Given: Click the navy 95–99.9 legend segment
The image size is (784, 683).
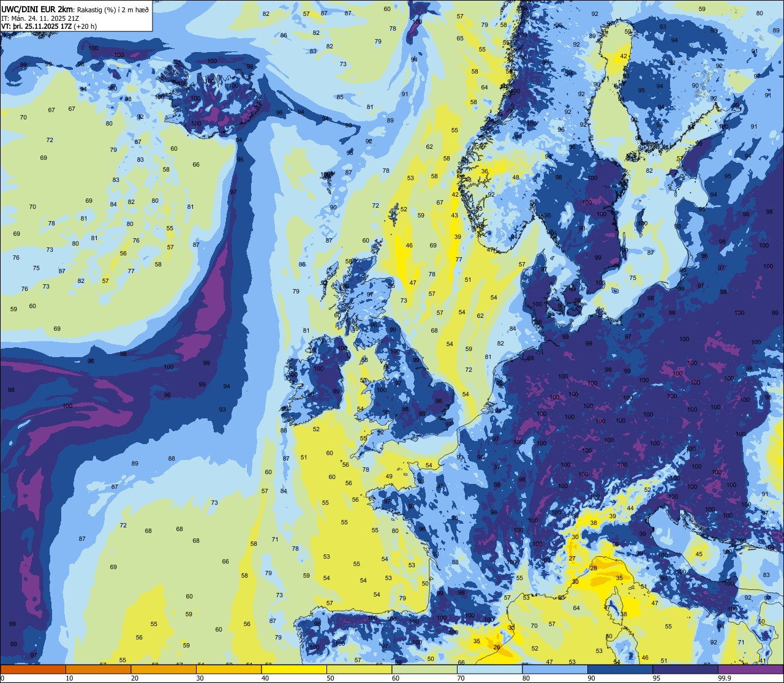Looking at the screenshot, I should [685, 669].
